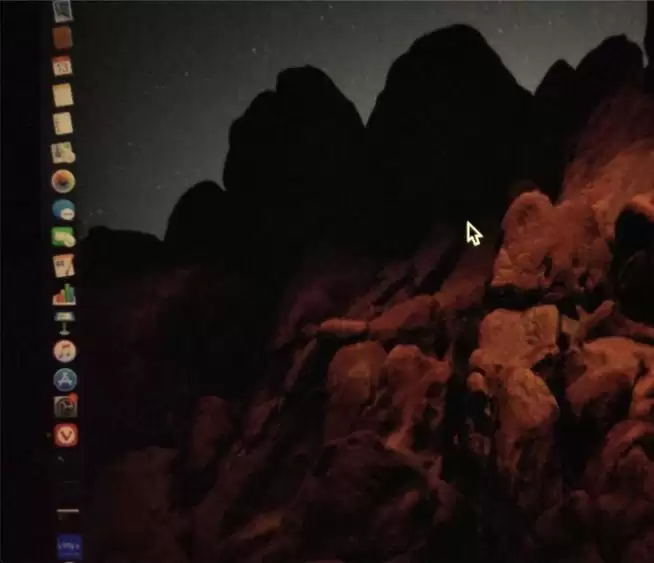Click the dock separator line below Vivaldi
654x563 pixels.
(x=68, y=510)
